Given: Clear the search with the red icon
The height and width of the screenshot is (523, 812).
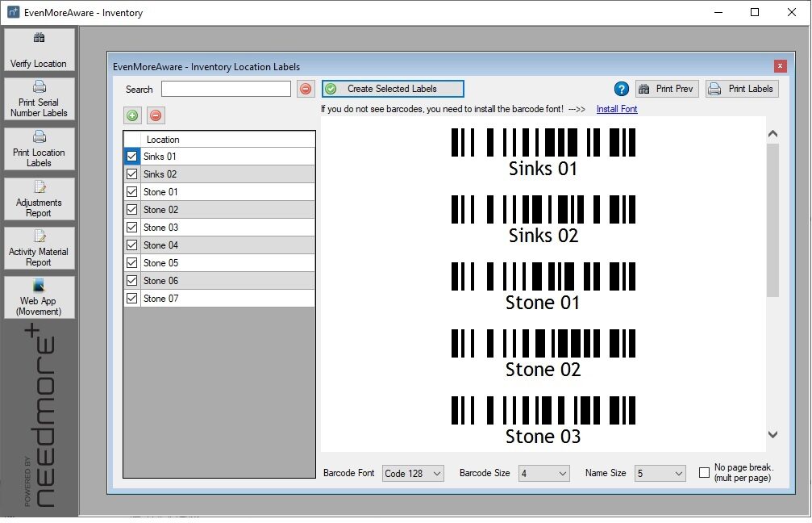Looking at the screenshot, I should coord(306,89).
